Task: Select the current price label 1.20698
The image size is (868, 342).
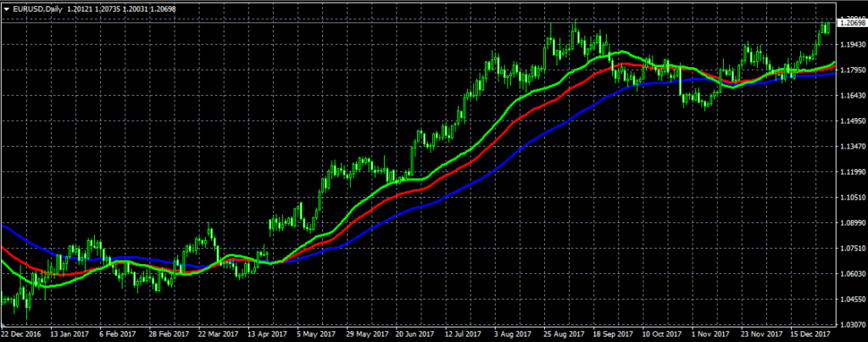Action: pyautogui.click(x=850, y=24)
